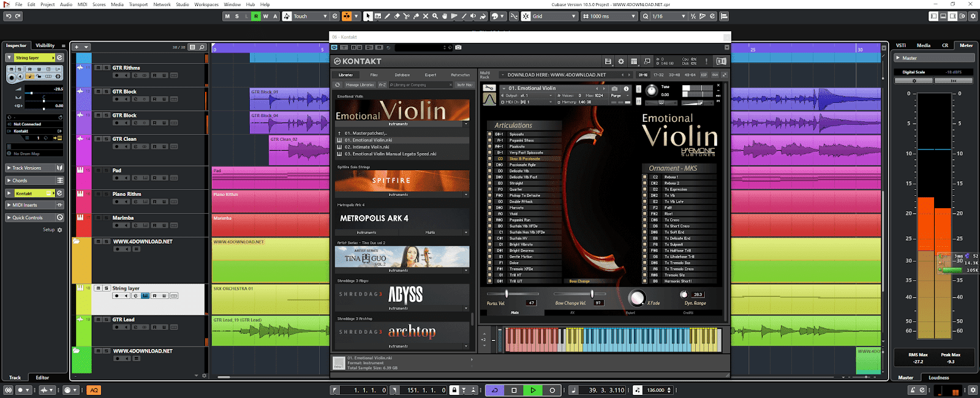Select the Draw pencil tool
Screen dimensions: 980x398
[x=387, y=16]
